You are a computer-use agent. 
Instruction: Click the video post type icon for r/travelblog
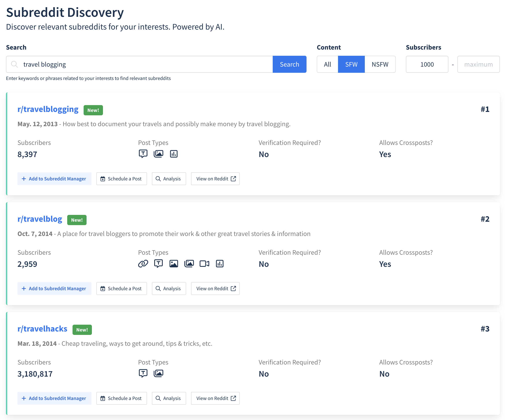[x=204, y=264]
